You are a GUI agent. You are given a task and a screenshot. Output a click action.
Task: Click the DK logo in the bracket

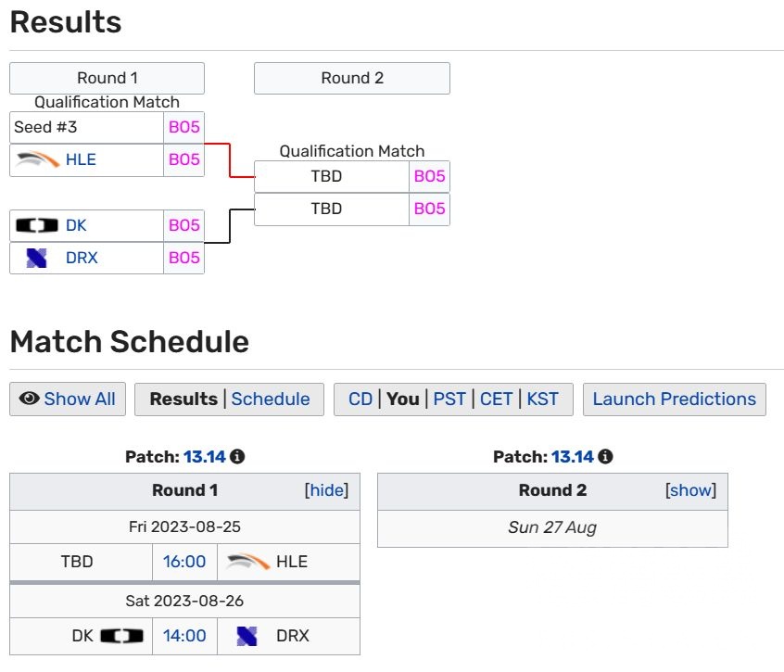(38, 225)
